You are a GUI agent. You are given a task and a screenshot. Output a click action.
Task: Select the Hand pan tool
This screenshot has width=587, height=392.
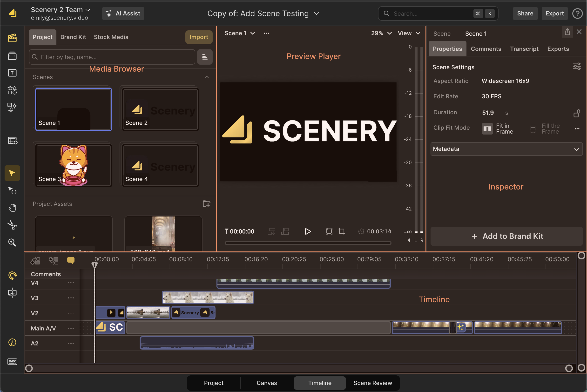coord(12,208)
